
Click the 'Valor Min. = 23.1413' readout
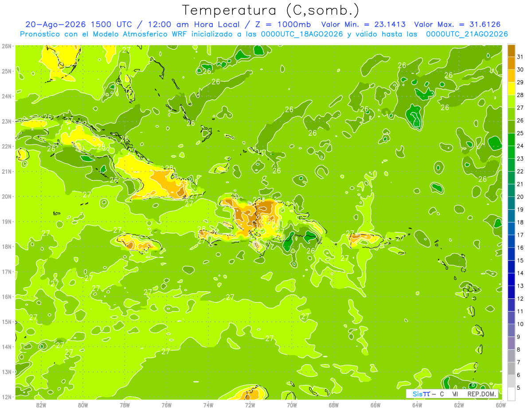click(x=363, y=24)
